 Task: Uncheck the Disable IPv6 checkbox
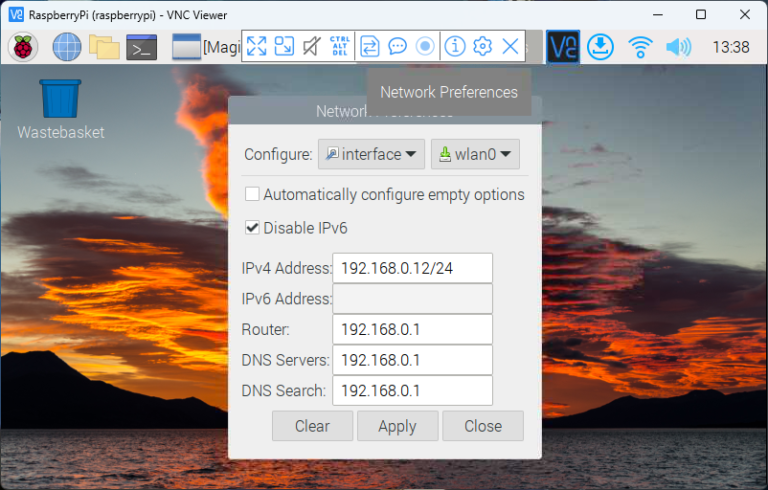point(253,228)
